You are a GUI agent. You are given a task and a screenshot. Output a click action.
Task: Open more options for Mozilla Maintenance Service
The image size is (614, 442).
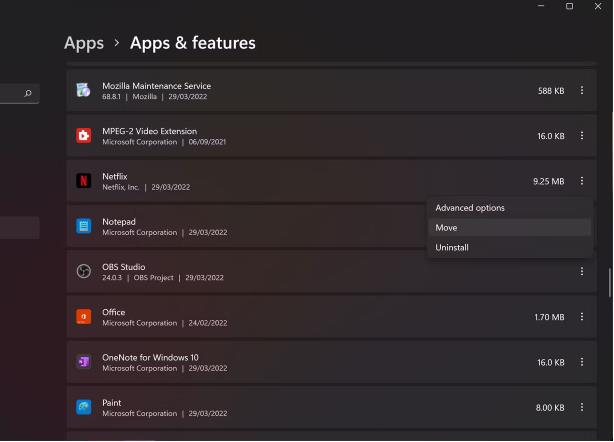tap(582, 90)
